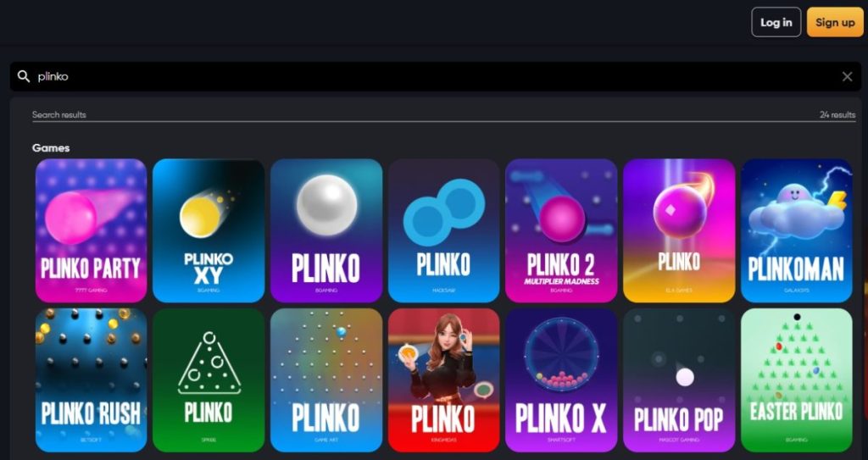Click the search magnifier icon
The image size is (868, 460).
[x=23, y=76]
